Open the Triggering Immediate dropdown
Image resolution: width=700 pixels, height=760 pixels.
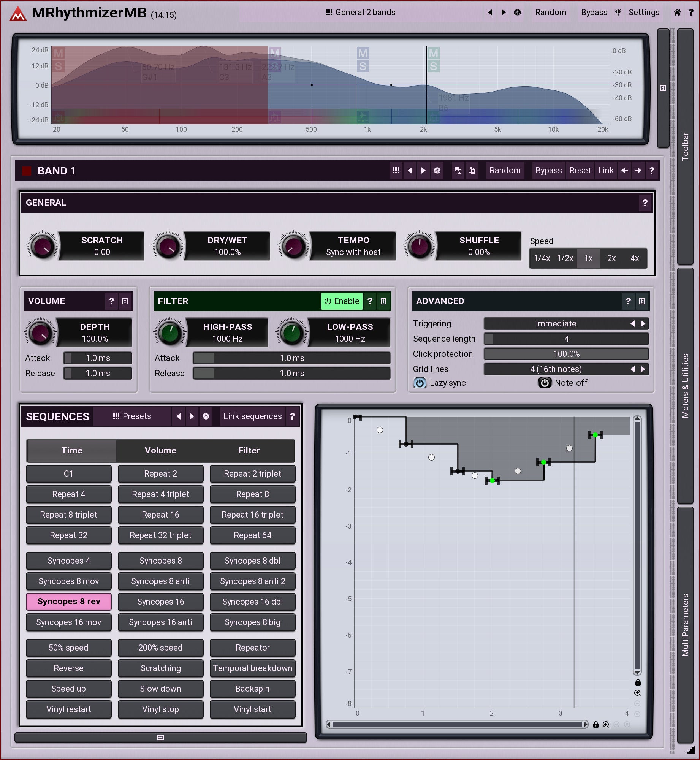tap(556, 323)
